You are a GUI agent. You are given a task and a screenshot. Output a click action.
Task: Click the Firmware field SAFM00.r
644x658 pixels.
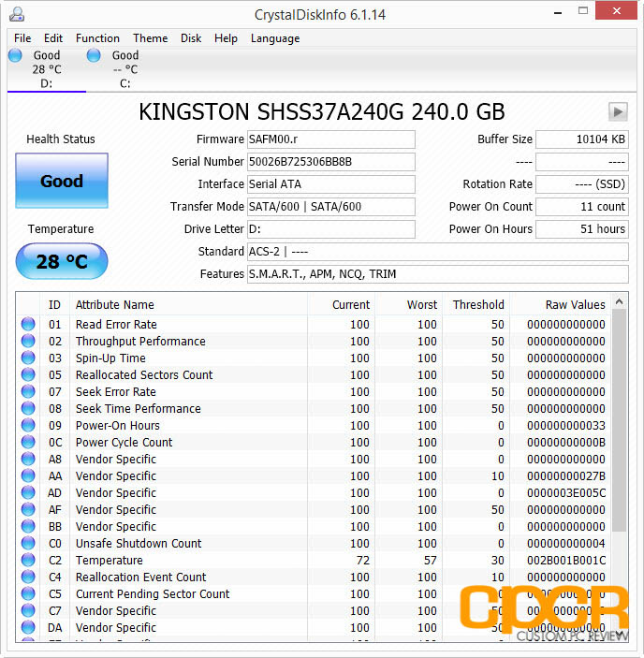coord(331,139)
